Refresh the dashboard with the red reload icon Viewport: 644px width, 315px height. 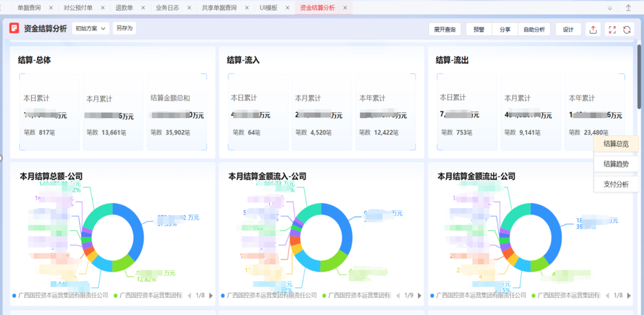pyautogui.click(x=627, y=30)
